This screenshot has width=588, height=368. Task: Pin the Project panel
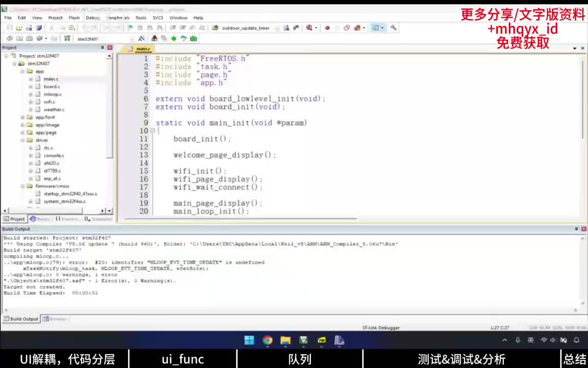click(x=103, y=48)
